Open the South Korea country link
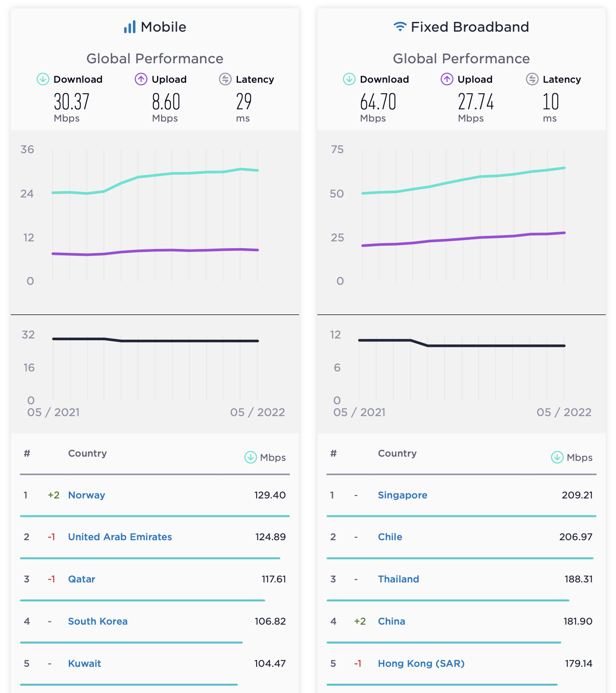 coord(97,621)
